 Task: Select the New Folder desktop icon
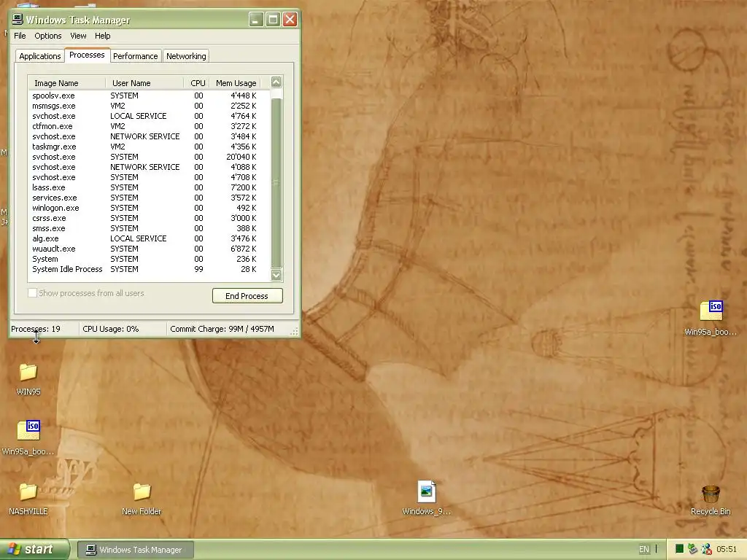(x=142, y=492)
